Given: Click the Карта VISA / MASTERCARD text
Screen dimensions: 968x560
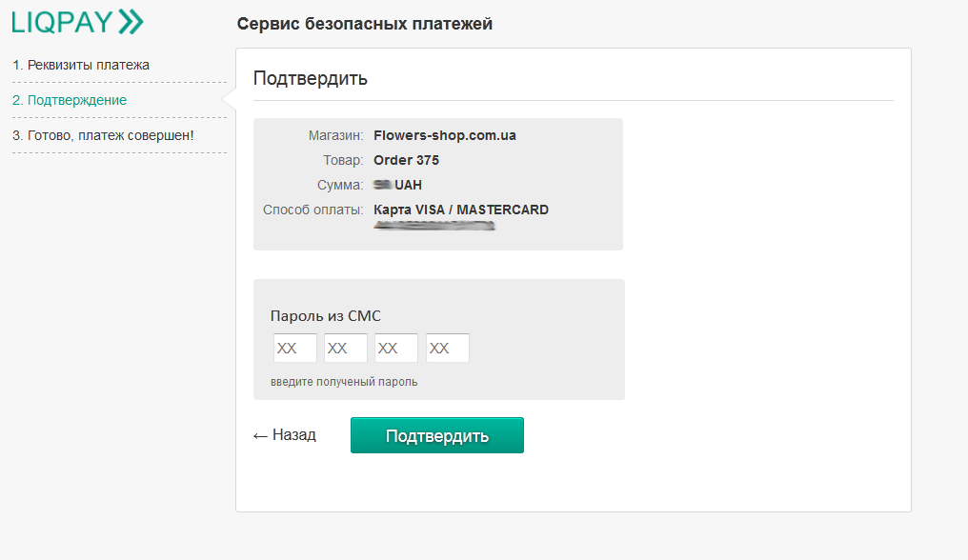Looking at the screenshot, I should 460,210.
